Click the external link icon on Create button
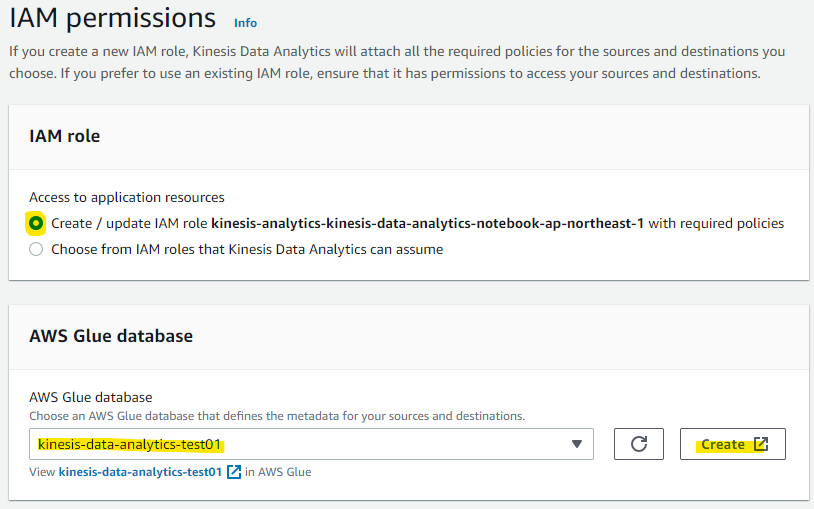 pos(761,444)
